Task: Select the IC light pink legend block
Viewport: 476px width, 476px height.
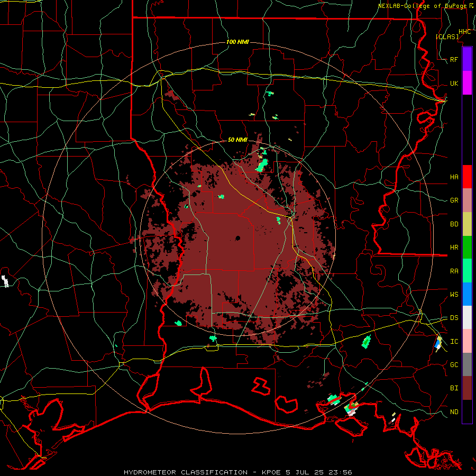Action: 467,341
